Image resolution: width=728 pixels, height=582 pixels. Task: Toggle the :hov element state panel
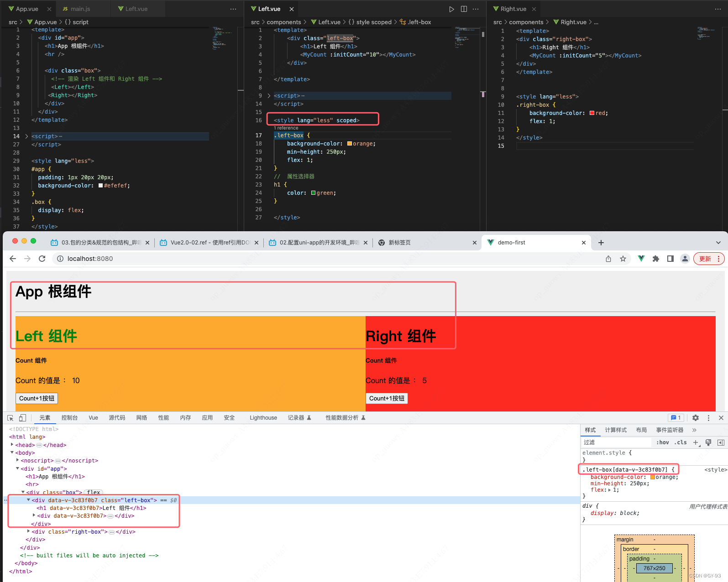[663, 442]
